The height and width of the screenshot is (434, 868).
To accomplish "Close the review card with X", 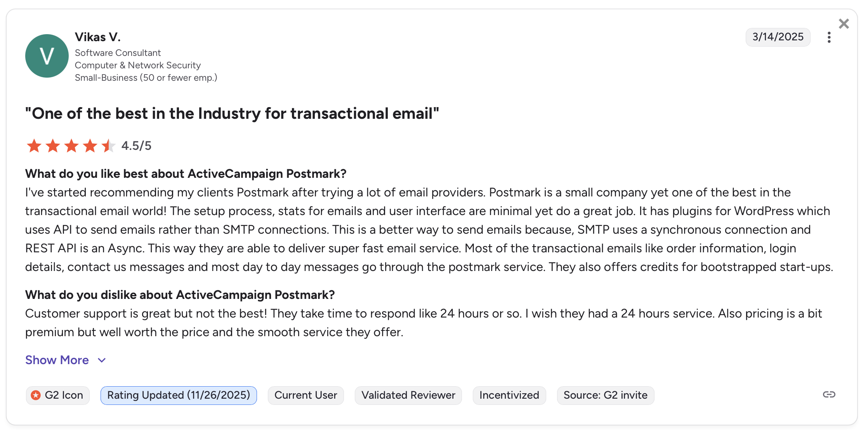I will click(x=844, y=24).
